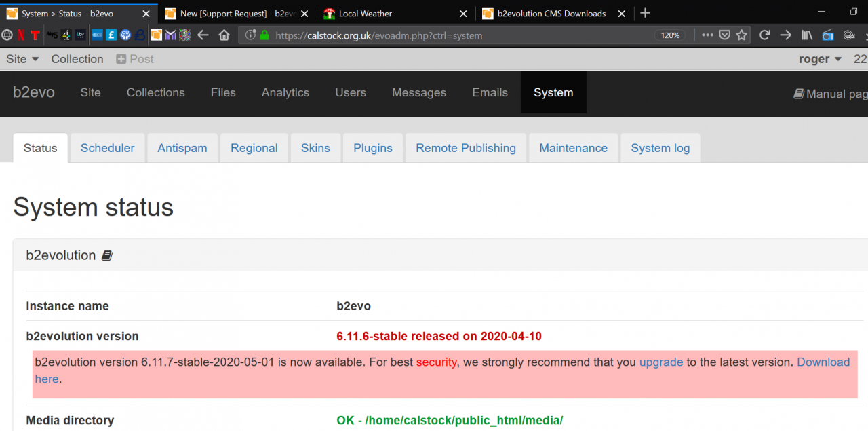Open the purple M bookmark icon
868x431 pixels.
[170, 35]
